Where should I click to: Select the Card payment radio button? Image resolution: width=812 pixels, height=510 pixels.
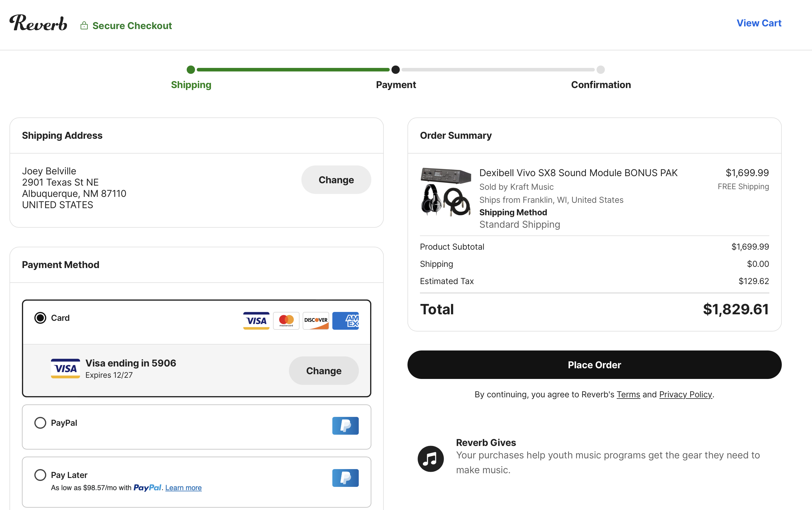click(40, 318)
